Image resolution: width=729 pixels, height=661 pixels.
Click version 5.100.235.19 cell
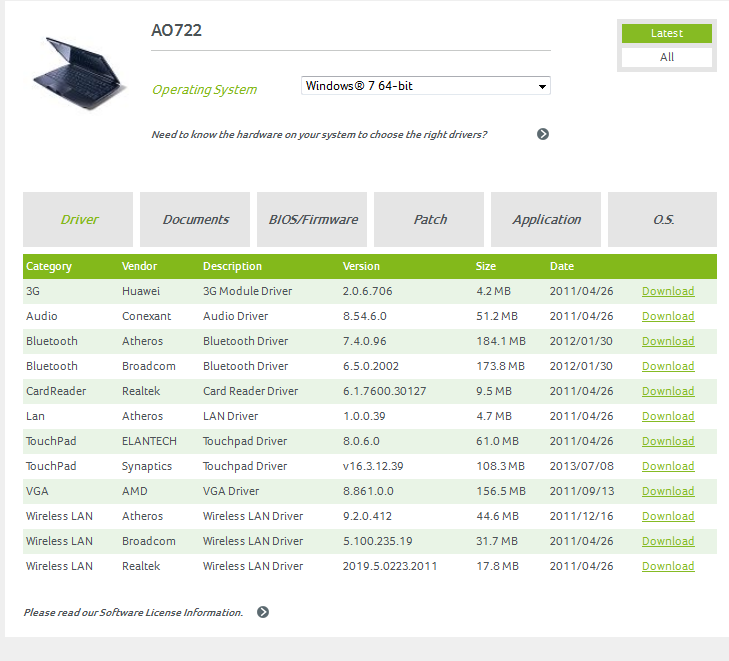[378, 542]
